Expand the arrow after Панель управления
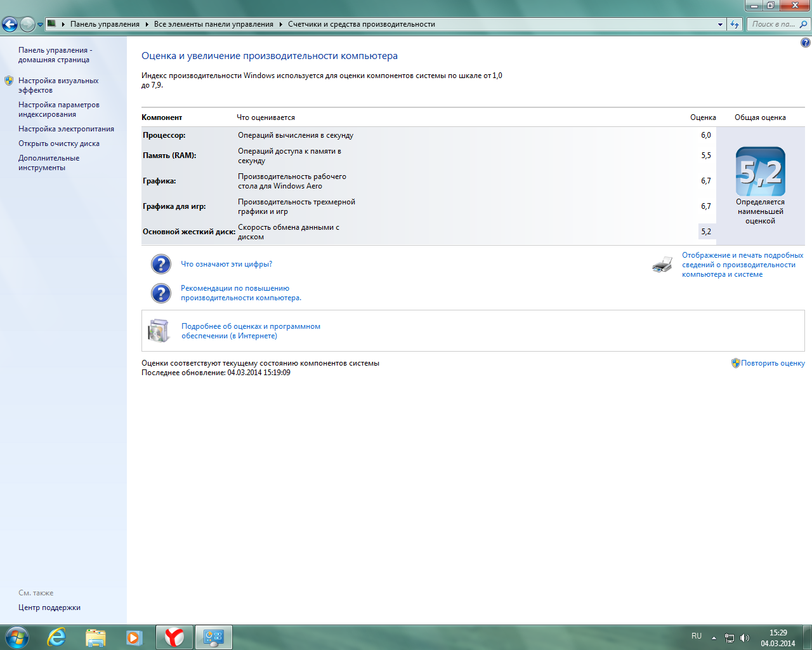Image resolution: width=812 pixels, height=650 pixels. tap(147, 24)
